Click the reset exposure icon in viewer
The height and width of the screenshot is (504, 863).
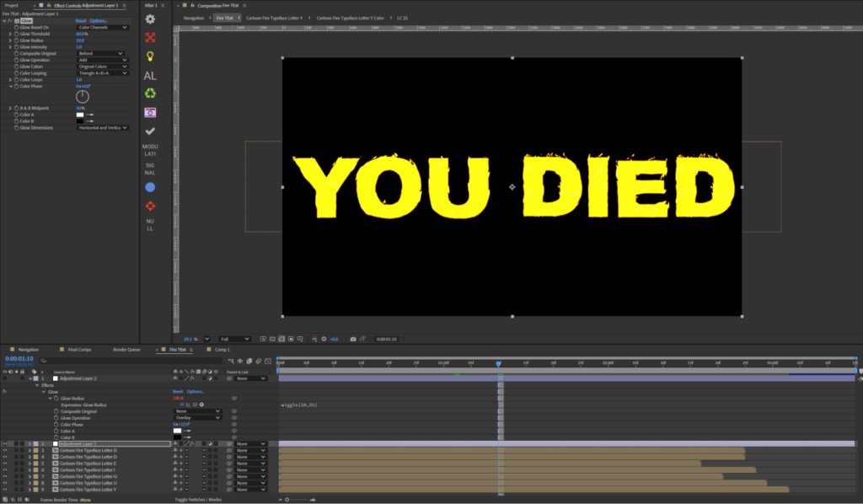pos(324,339)
